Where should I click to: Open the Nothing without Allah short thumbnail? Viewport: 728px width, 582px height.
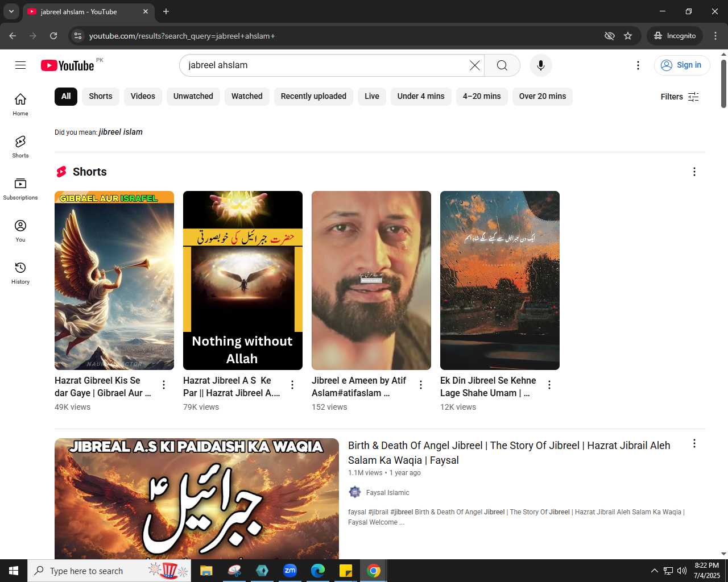[x=243, y=280]
